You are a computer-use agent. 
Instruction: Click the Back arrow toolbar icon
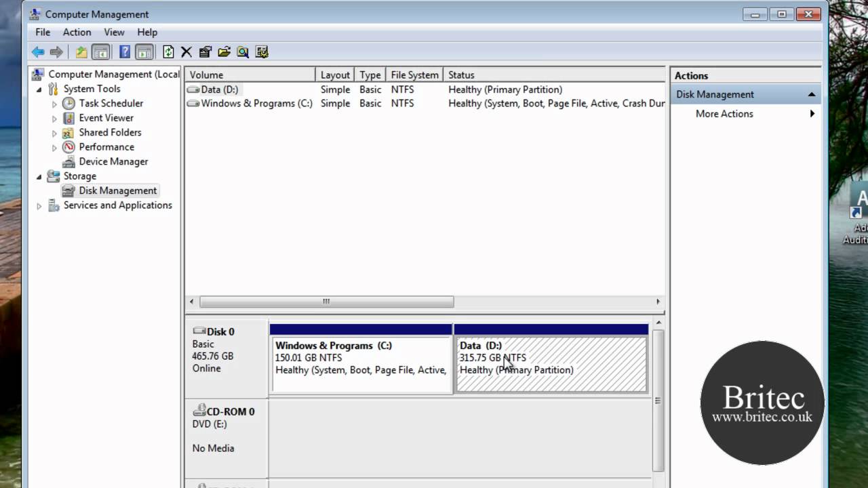pos(38,52)
